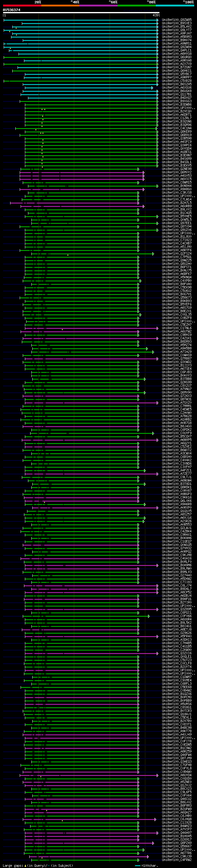Open the UniRef100_B0N944 label
The width and height of the screenshot is (197, 868).
pyautogui.click(x=177, y=186)
